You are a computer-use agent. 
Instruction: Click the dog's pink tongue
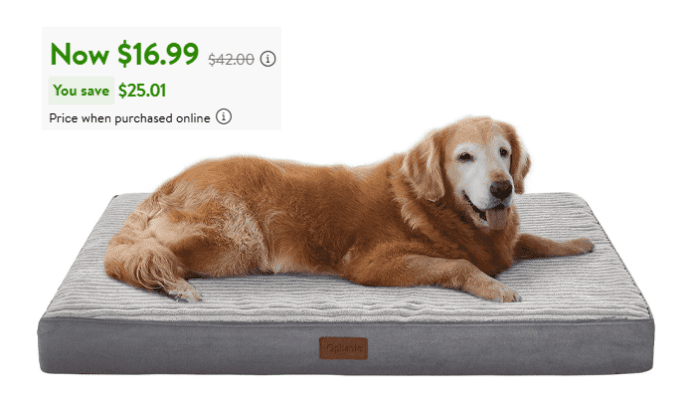coord(496,218)
